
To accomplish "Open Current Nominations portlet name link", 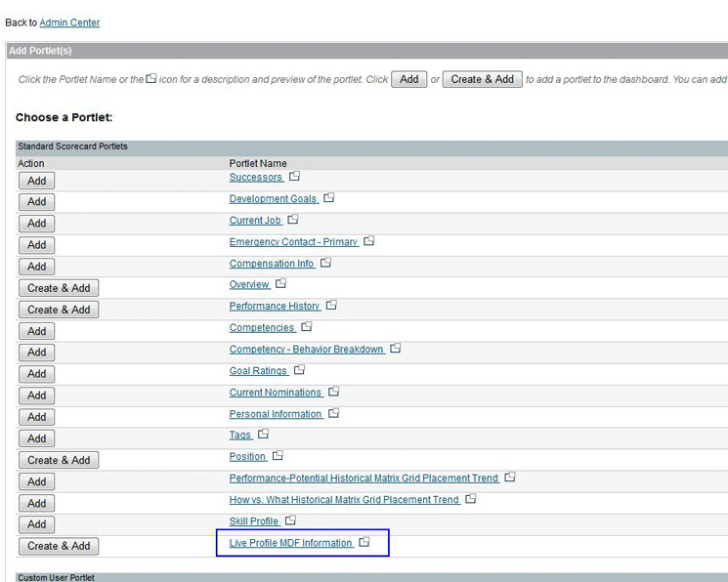I will pyautogui.click(x=275, y=393).
